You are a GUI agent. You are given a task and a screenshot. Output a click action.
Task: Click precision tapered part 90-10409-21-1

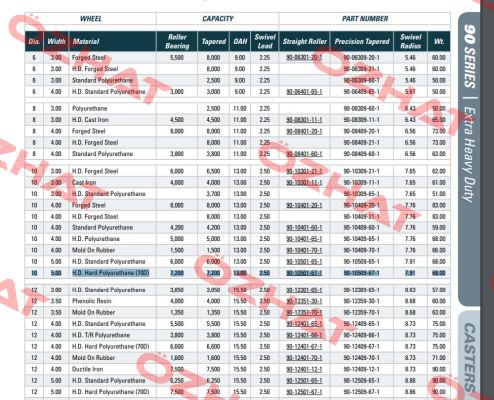tap(361, 217)
